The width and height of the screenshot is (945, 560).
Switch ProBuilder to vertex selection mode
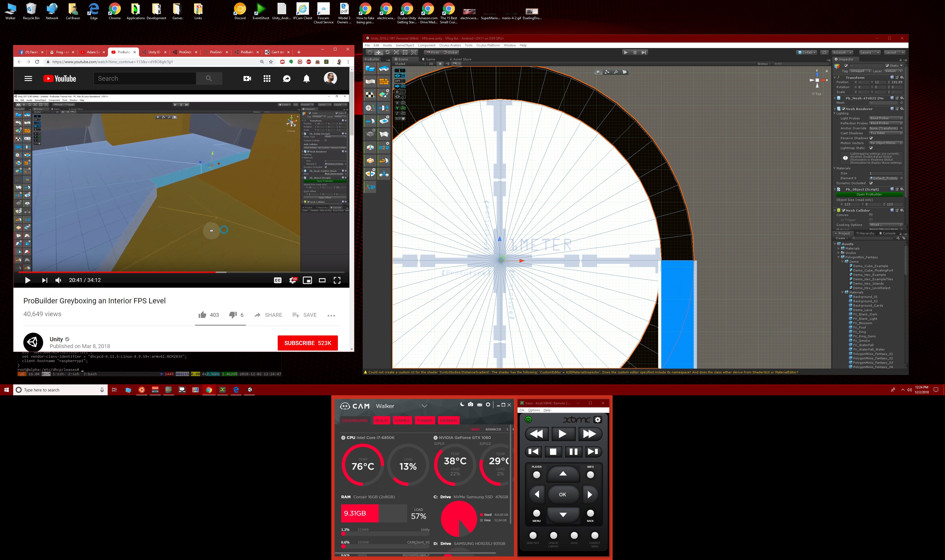pyautogui.click(x=607, y=72)
